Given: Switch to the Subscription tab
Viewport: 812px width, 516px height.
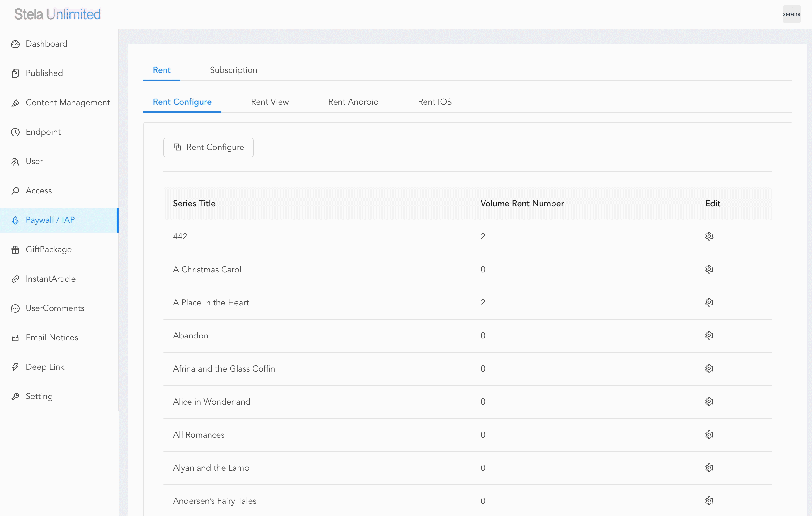Looking at the screenshot, I should [x=233, y=70].
